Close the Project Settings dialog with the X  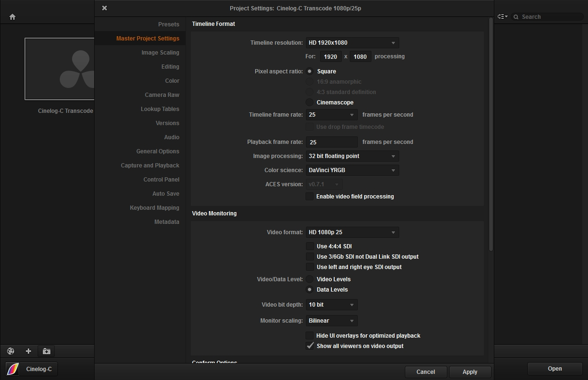click(x=105, y=8)
